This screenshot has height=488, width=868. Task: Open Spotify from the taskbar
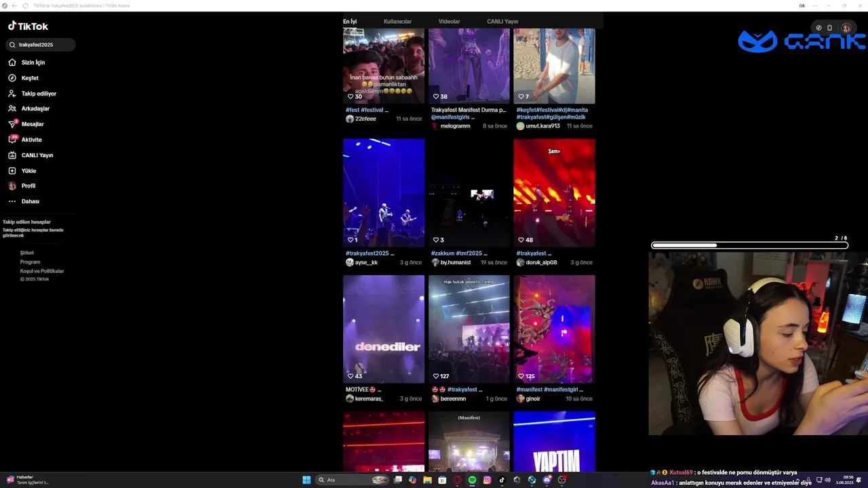[x=473, y=480]
